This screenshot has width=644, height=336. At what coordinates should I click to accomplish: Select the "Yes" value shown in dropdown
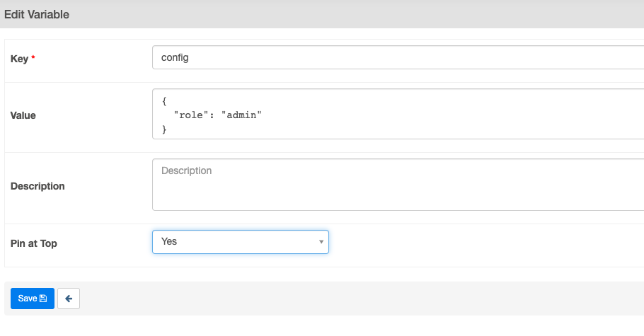(169, 242)
